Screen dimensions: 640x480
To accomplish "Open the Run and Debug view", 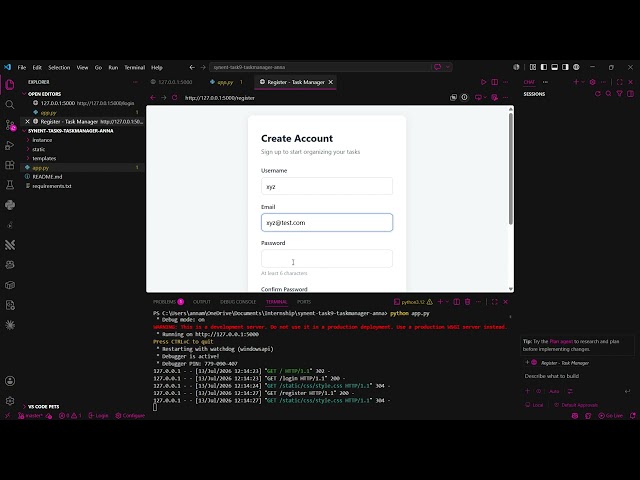I will point(10,145).
